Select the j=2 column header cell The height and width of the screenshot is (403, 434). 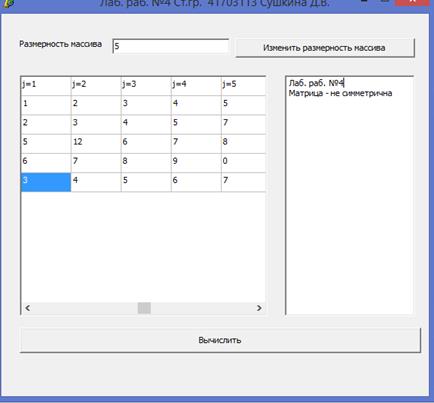tap(96, 86)
